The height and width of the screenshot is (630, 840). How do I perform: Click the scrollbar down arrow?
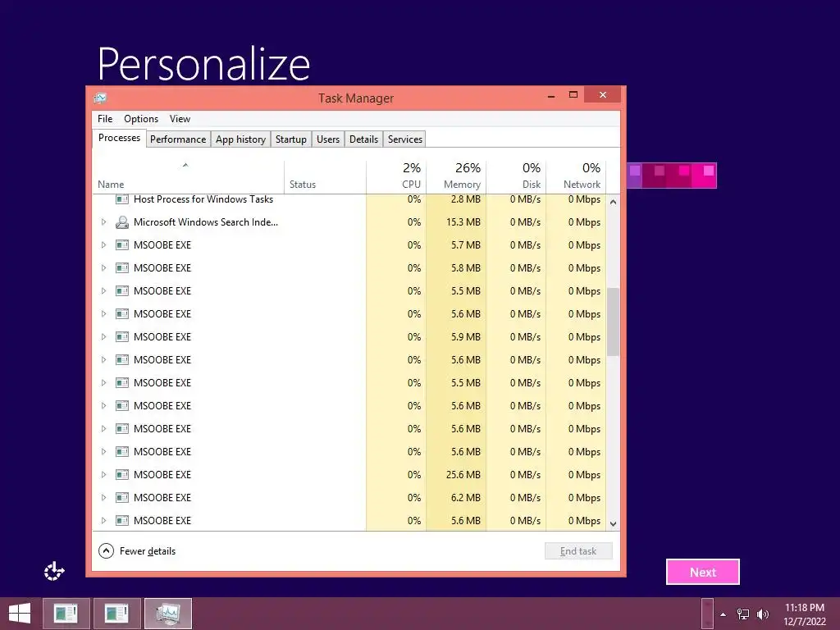coord(613,524)
